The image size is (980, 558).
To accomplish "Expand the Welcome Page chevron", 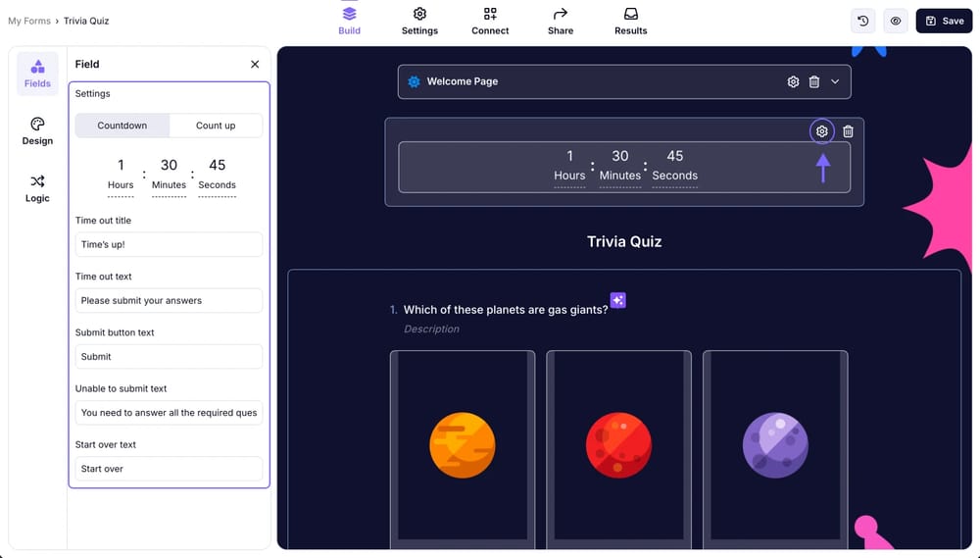I will 836,82.
